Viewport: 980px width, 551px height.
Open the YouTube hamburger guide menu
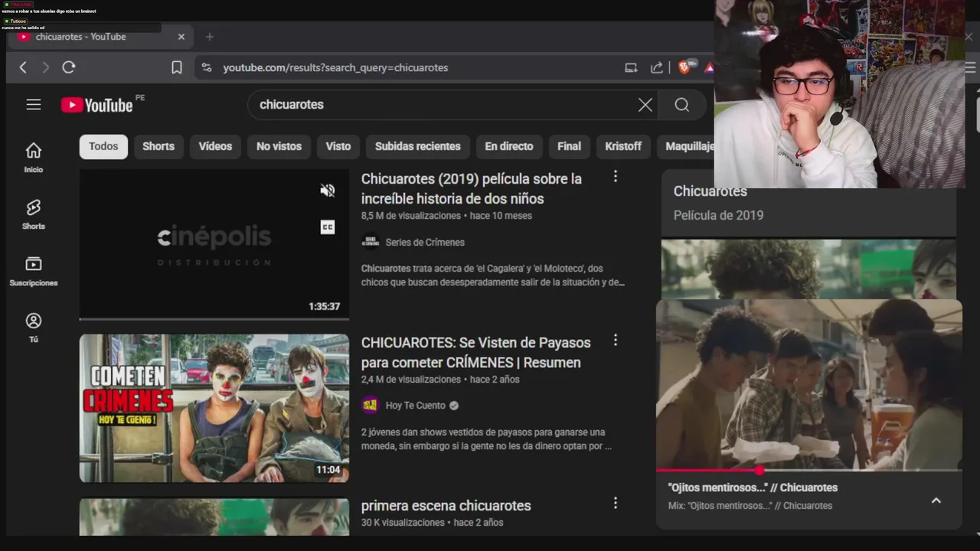(34, 105)
